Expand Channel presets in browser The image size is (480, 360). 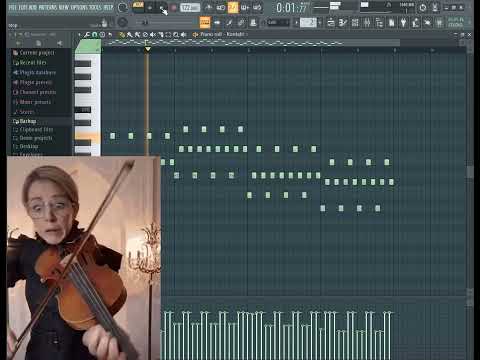pyautogui.click(x=34, y=92)
